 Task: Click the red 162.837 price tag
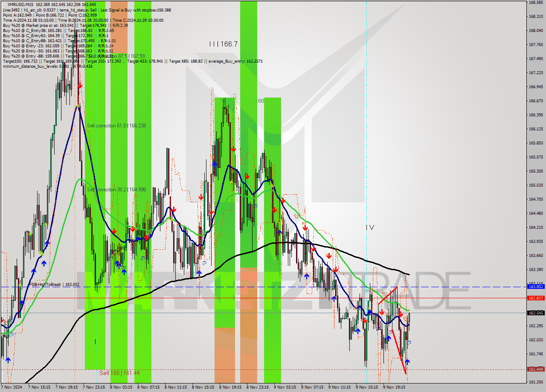pos(536,298)
